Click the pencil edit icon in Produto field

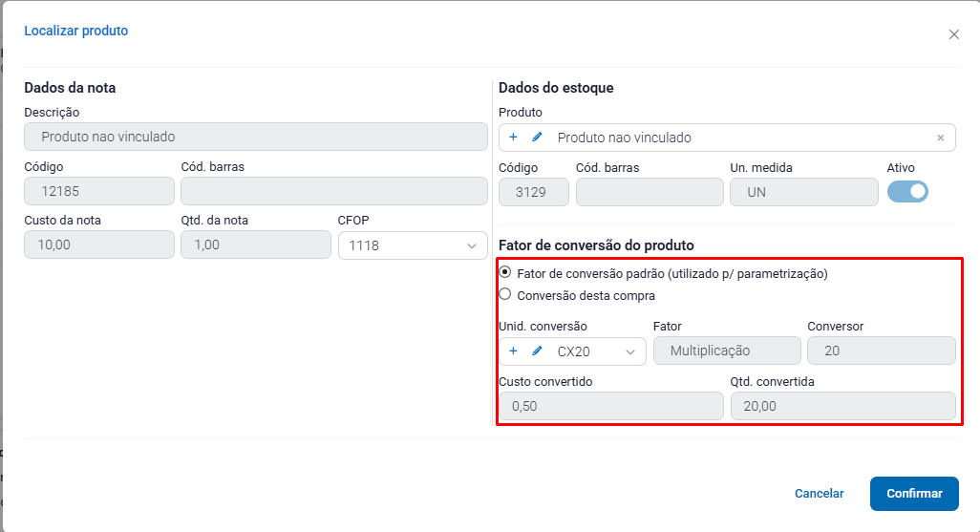537,138
